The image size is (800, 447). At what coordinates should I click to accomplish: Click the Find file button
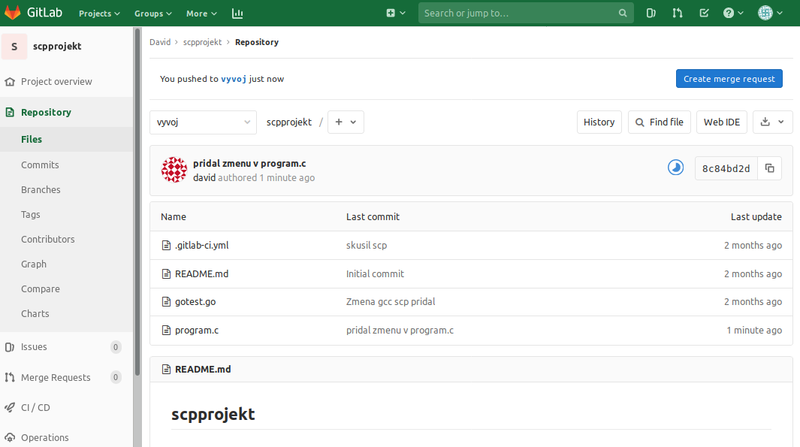pos(659,122)
